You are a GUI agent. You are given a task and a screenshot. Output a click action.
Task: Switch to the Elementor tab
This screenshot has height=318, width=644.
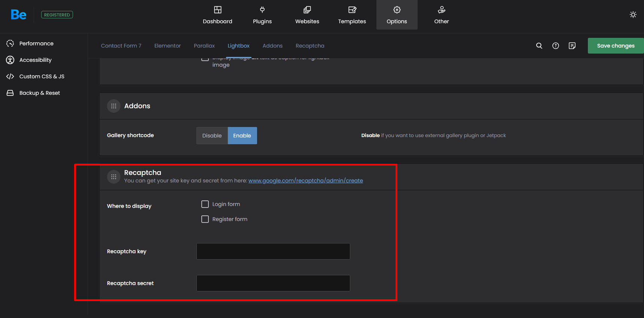click(167, 46)
